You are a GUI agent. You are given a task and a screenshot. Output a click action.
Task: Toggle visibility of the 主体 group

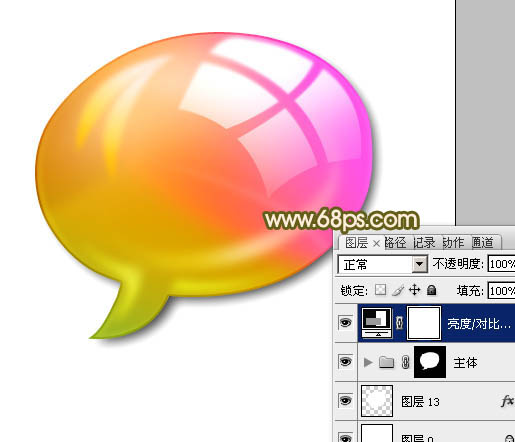345,361
